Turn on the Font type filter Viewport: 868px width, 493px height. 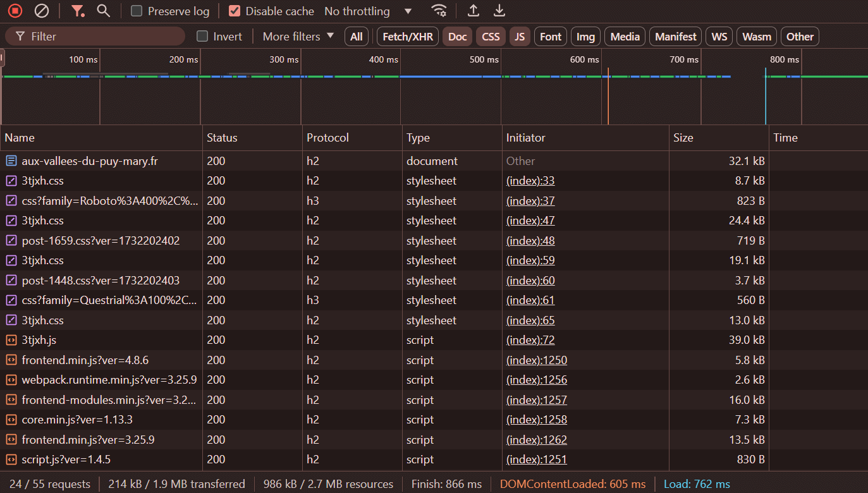551,37
